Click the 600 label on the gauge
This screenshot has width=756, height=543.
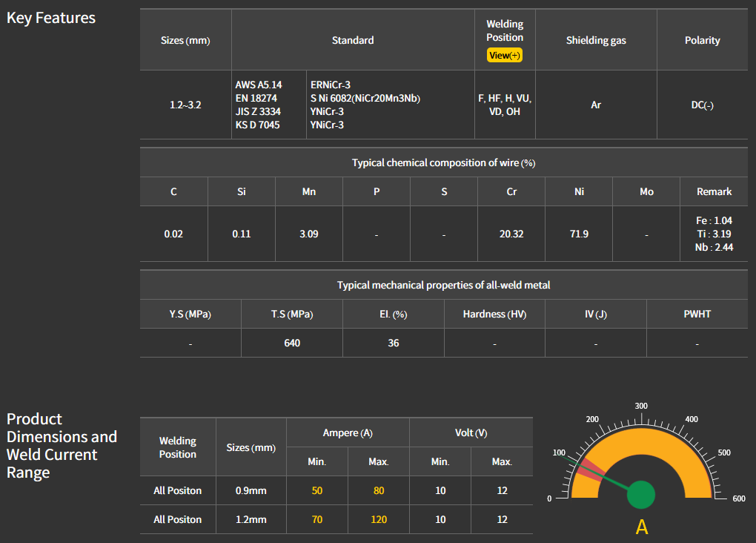738,499
